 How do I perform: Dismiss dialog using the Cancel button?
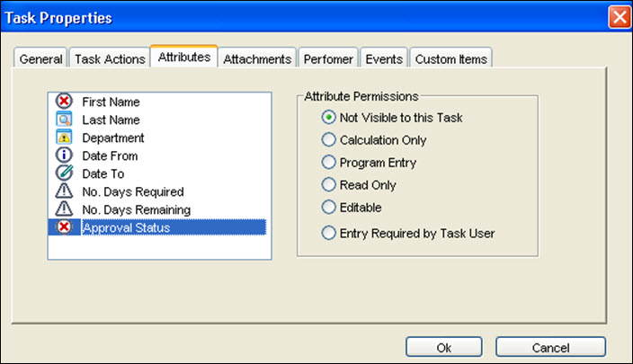pos(550,348)
